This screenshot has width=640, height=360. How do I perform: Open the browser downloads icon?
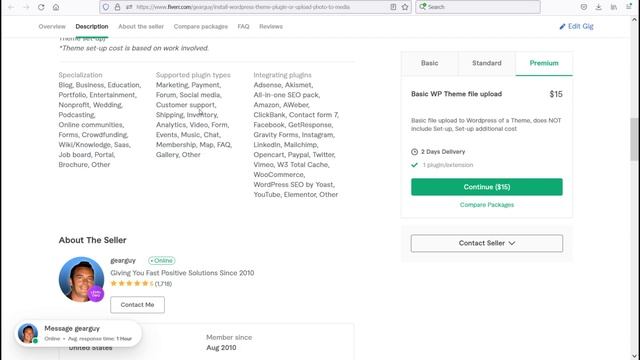pyautogui.click(x=598, y=7)
